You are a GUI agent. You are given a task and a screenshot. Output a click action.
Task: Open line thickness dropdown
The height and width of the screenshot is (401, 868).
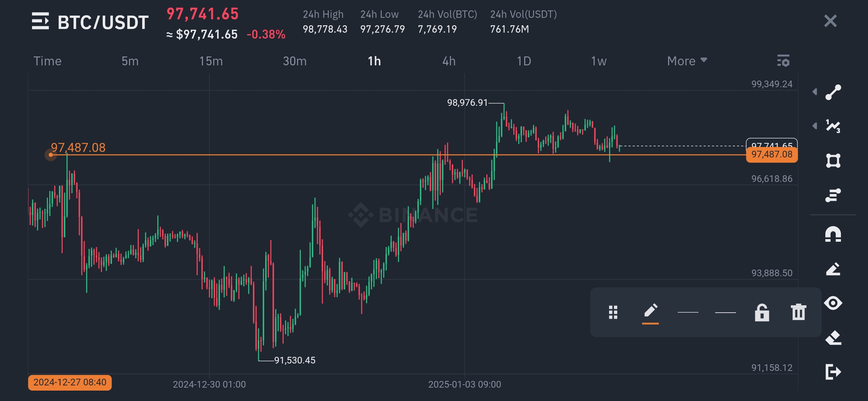688,312
